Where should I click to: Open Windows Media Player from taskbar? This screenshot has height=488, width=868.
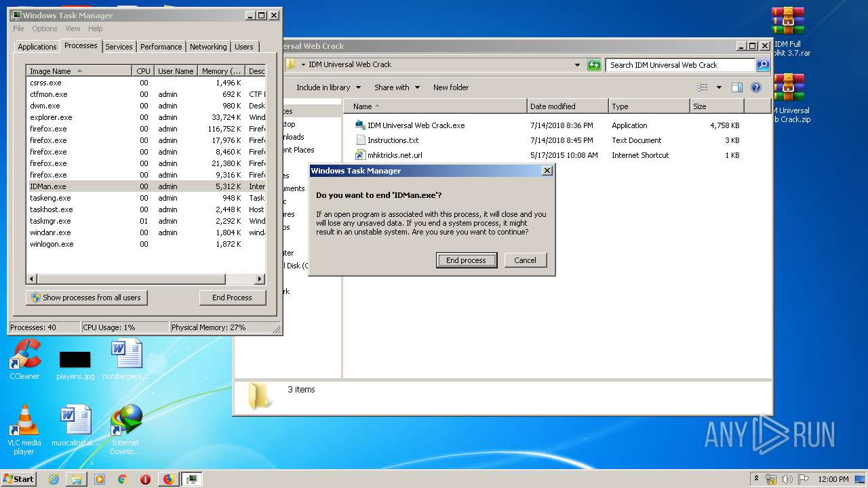point(100,479)
